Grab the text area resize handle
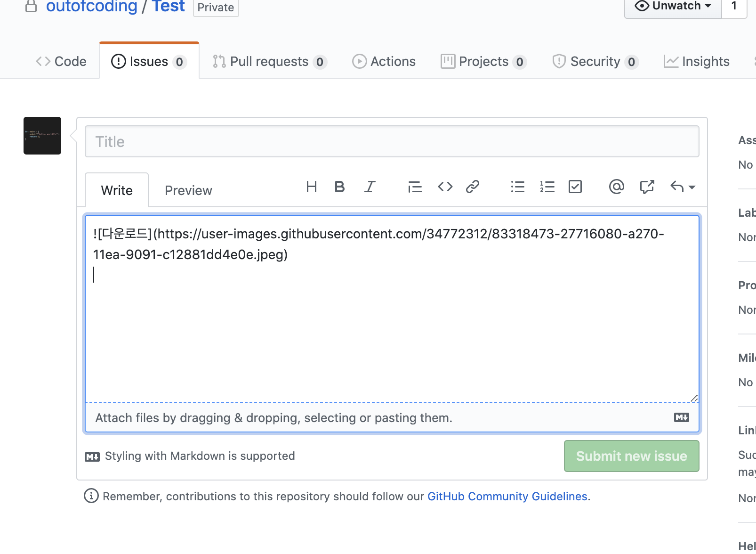The image size is (756, 554). tap(694, 398)
